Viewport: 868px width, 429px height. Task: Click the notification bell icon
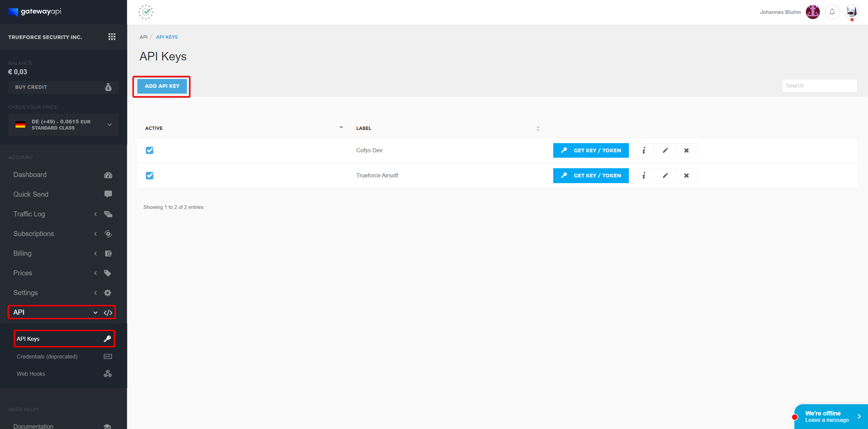point(832,12)
